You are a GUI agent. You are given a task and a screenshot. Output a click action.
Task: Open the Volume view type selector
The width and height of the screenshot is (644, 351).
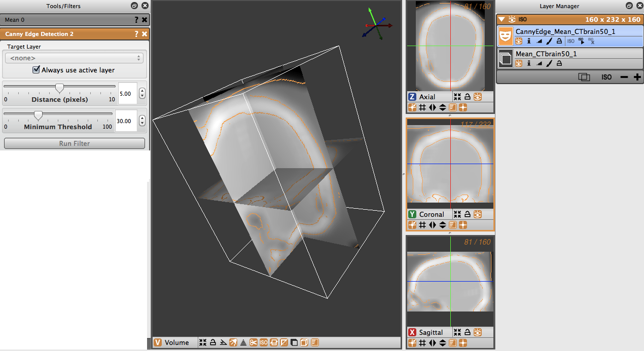(x=158, y=343)
